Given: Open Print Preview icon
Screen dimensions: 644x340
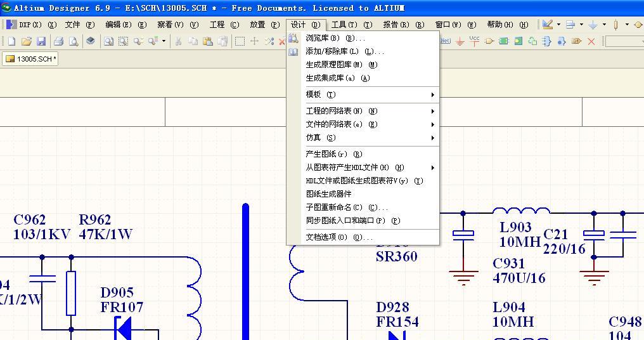Looking at the screenshot, I should [73, 41].
